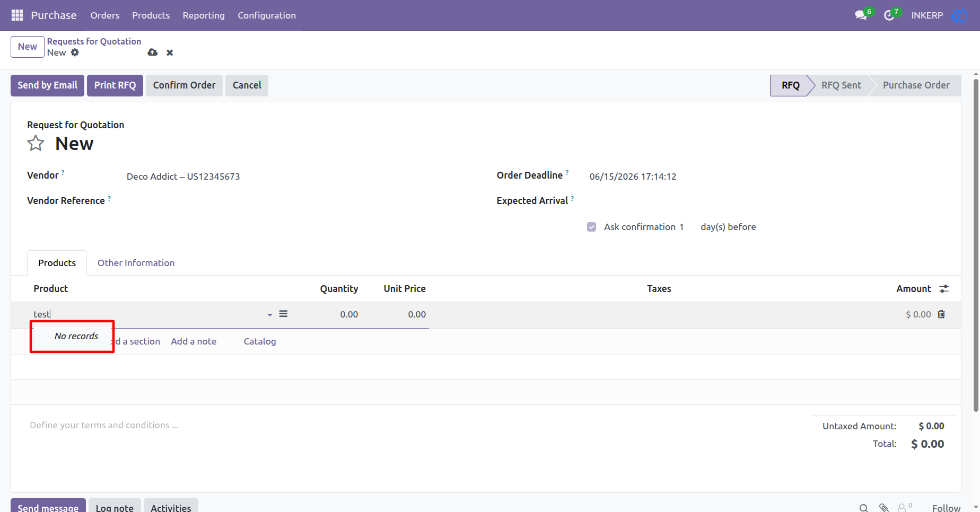Open the Reporting menu
This screenshot has width=980, height=512.
coord(204,15)
